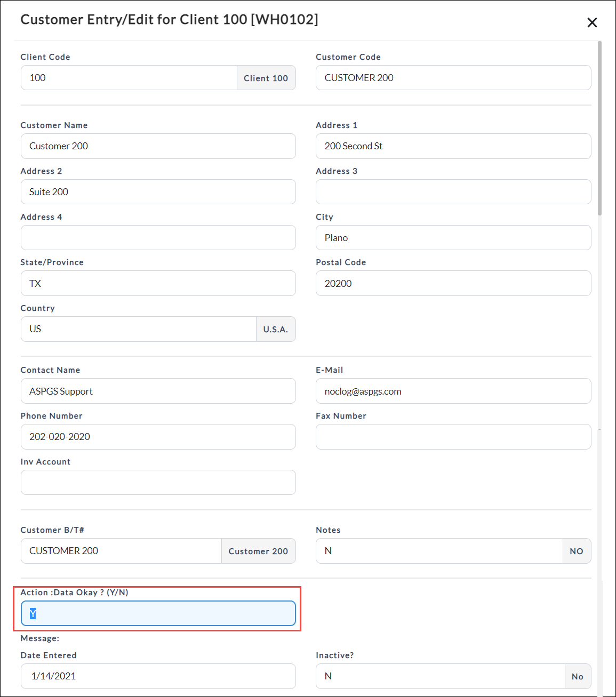Edit the City field containing Plano

453,238
